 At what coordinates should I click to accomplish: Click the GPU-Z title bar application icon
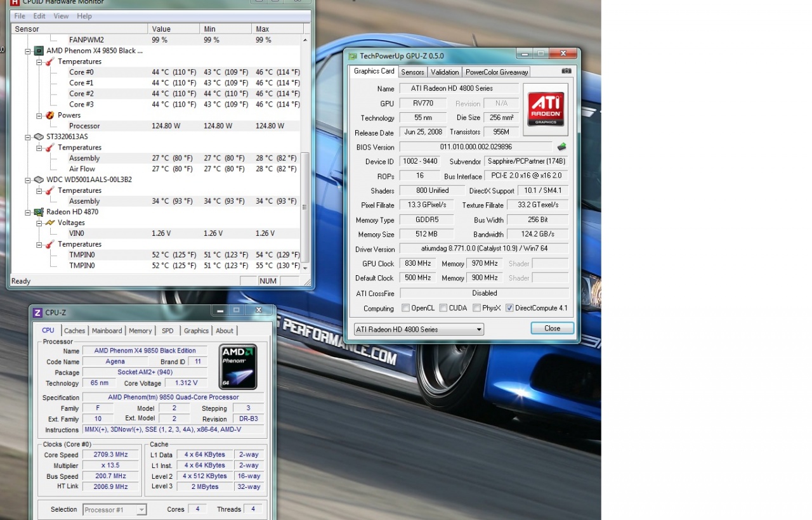(x=353, y=56)
